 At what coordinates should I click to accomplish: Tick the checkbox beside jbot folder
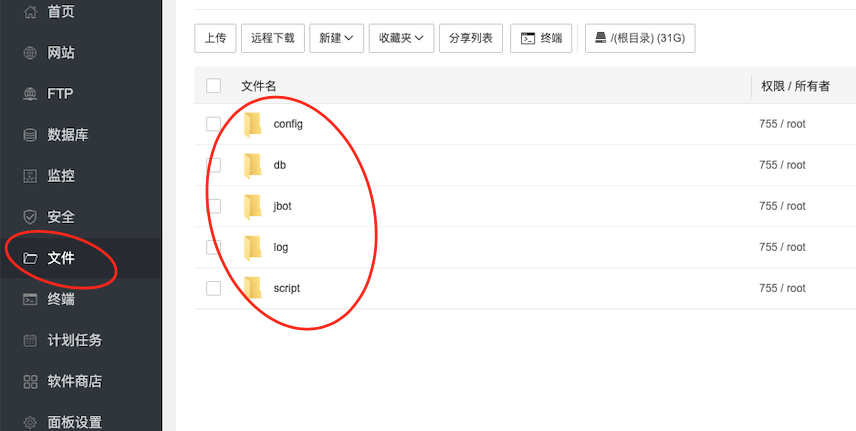point(213,206)
